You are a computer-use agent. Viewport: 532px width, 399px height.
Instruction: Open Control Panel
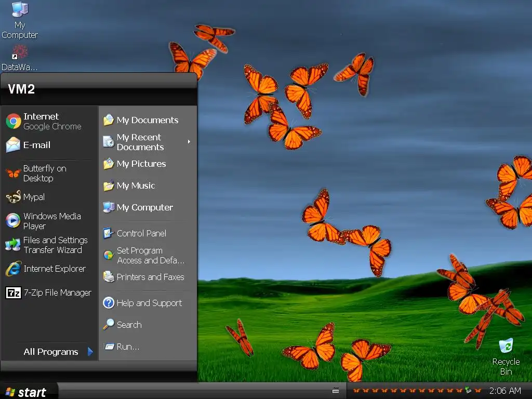(148, 233)
